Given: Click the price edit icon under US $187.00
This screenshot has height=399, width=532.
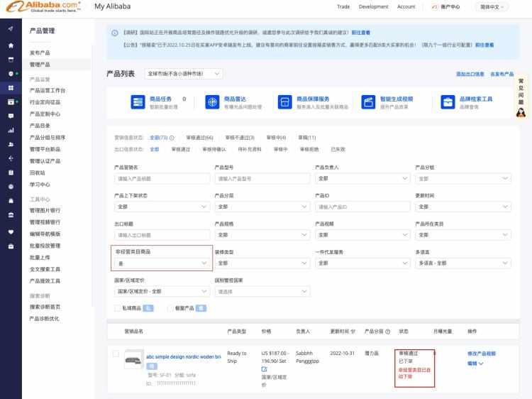Looking at the screenshot, I should pos(264,369).
